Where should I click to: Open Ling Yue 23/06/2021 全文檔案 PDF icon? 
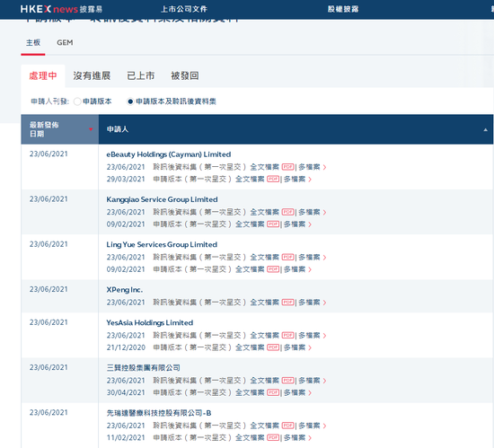tap(288, 257)
